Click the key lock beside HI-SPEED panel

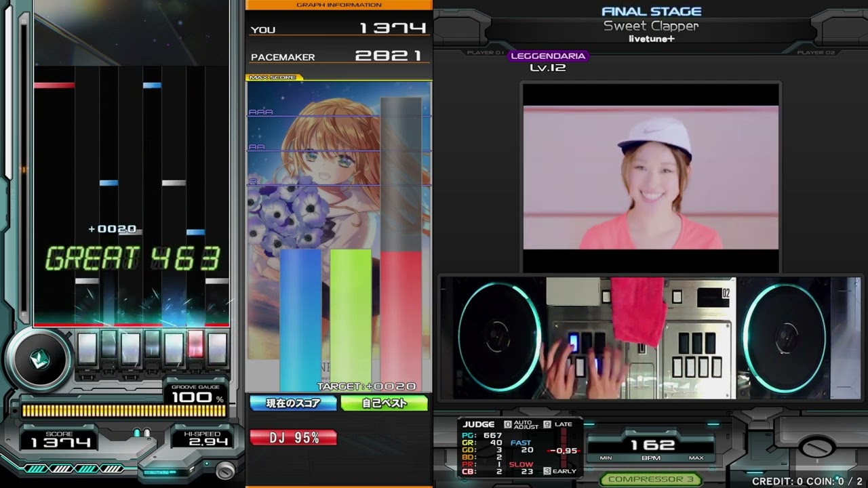pyautogui.click(x=224, y=470)
